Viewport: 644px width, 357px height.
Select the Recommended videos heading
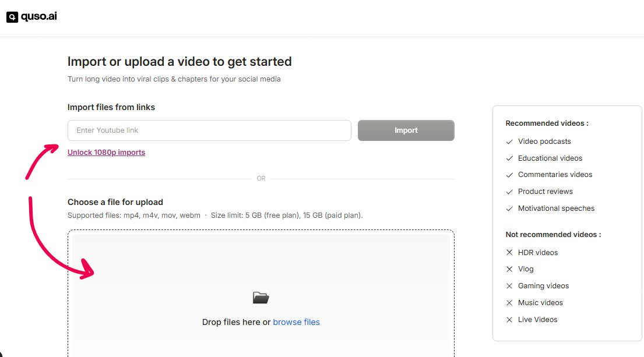pyautogui.click(x=547, y=123)
